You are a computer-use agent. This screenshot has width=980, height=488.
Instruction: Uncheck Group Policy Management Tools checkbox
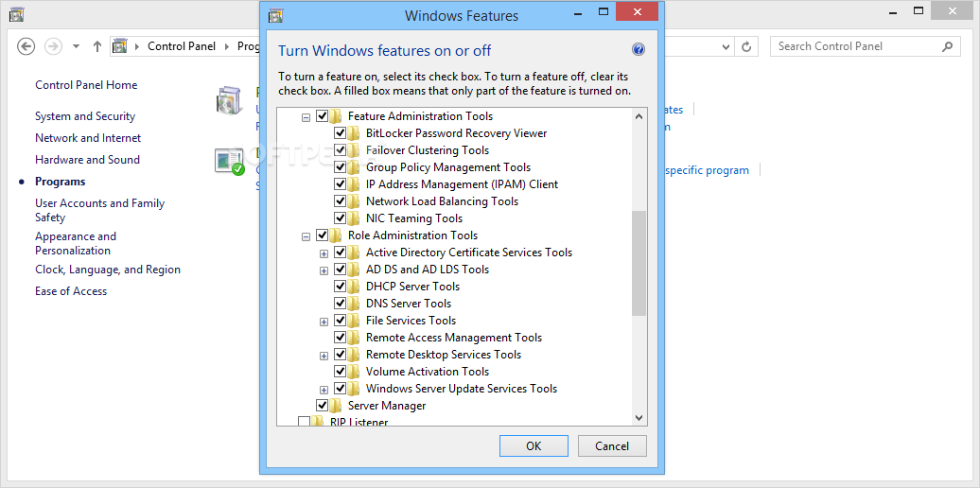pos(340,167)
